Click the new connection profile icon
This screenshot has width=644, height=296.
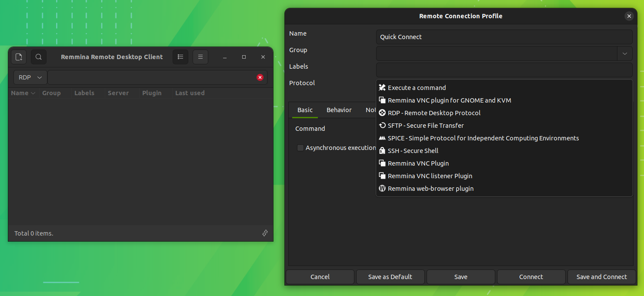coord(18,57)
